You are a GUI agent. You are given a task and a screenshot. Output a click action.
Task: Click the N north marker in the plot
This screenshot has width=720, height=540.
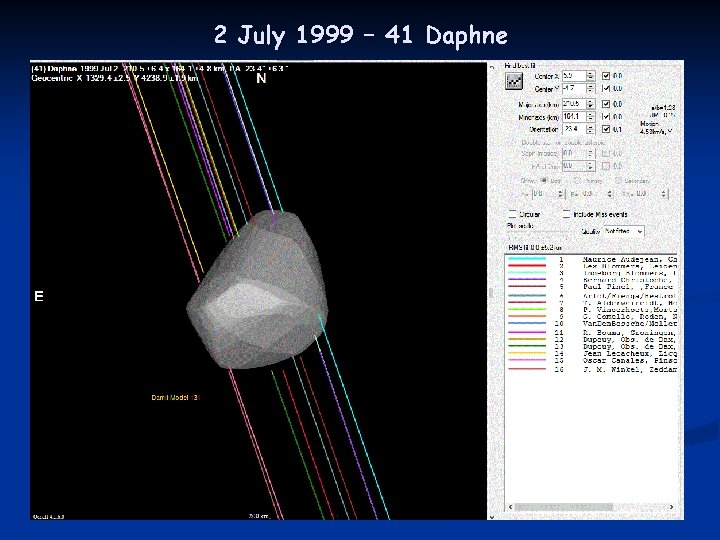[x=261, y=79]
